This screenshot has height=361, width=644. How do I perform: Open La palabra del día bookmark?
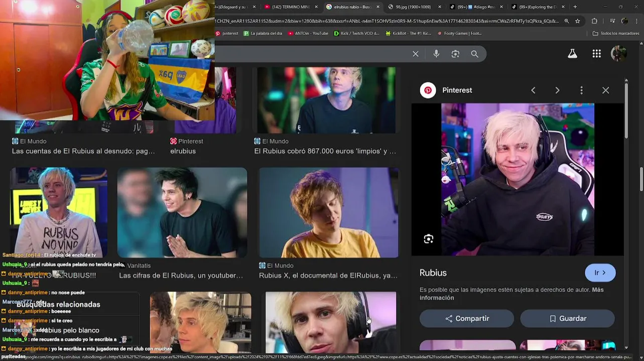[x=263, y=34]
